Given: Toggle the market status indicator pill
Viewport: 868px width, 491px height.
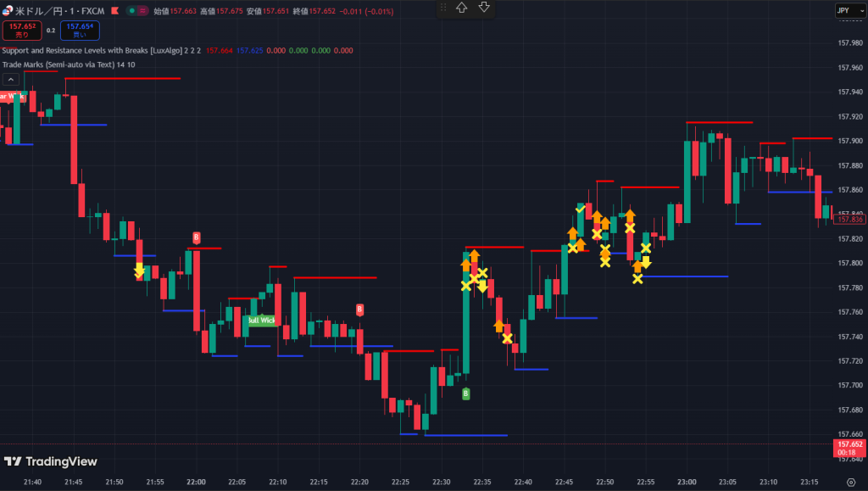Looking at the screenshot, I should pos(136,11).
